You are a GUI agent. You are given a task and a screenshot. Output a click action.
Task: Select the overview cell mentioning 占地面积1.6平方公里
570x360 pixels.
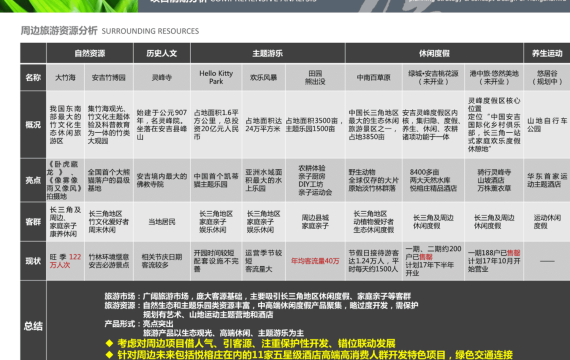click(x=216, y=124)
